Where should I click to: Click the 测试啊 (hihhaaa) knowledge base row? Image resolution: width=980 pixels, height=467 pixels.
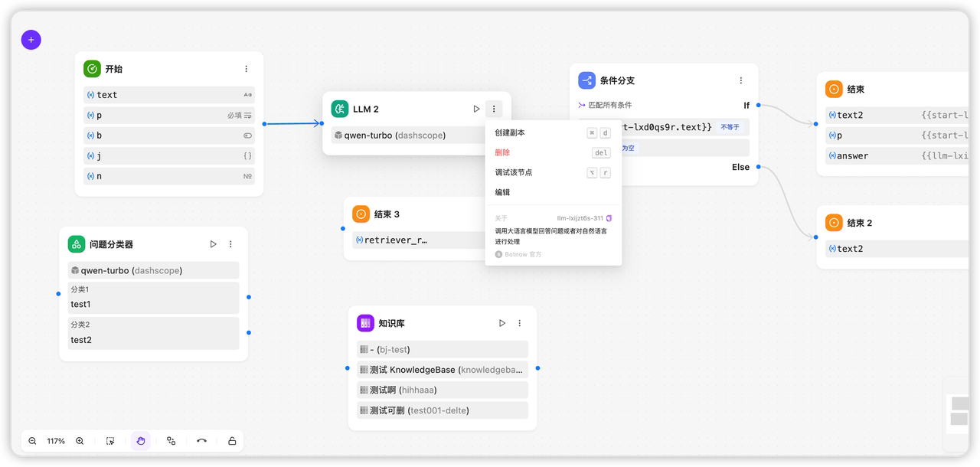(x=443, y=390)
